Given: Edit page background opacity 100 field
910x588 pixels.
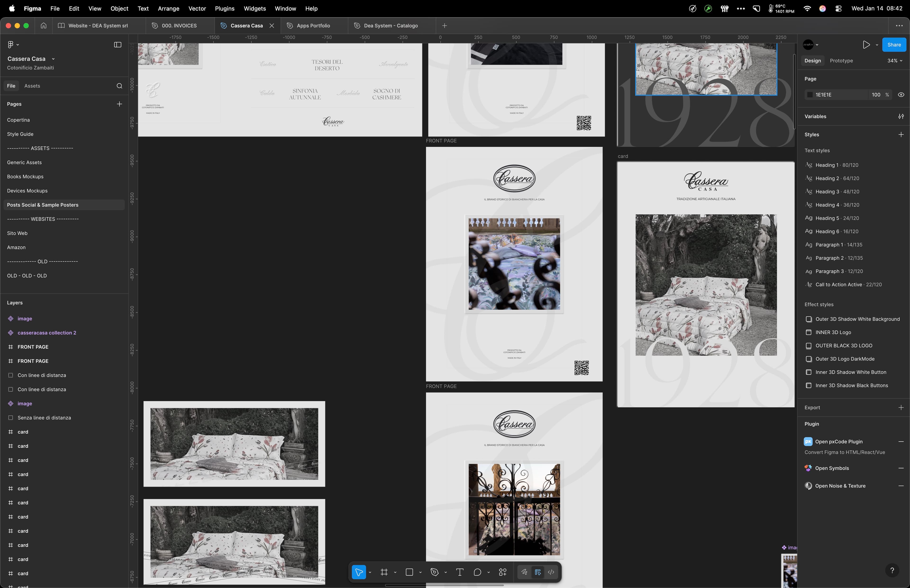Looking at the screenshot, I should tap(876, 95).
